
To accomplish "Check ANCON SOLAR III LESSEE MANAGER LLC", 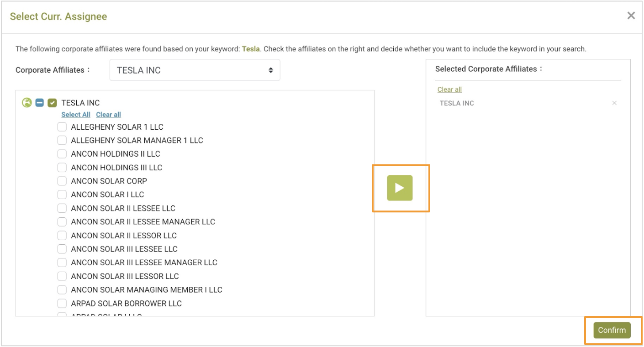I will coord(62,263).
